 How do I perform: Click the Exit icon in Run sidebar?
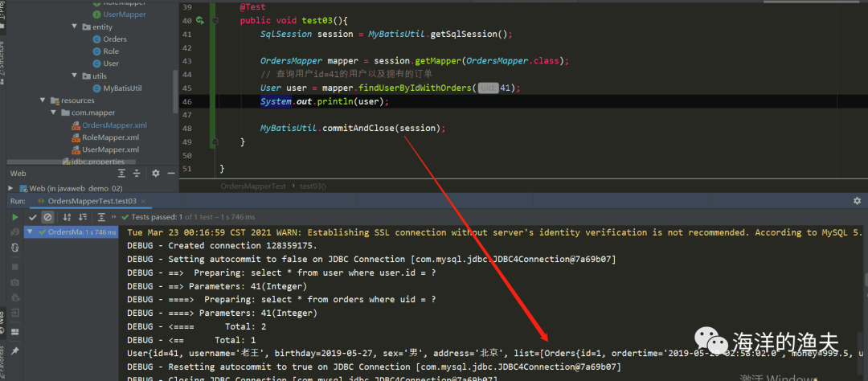click(x=15, y=313)
